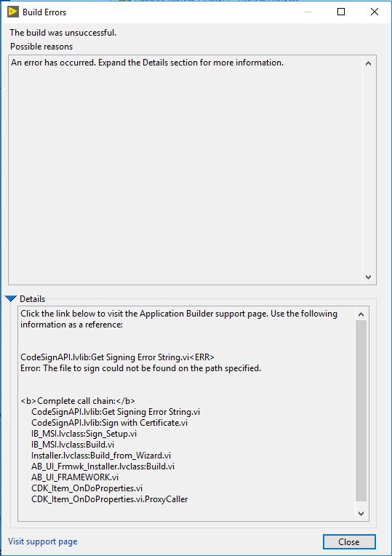Viewport: 392px width, 556px height.
Task: Click the Build Errors title bar text
Action: tap(44, 12)
